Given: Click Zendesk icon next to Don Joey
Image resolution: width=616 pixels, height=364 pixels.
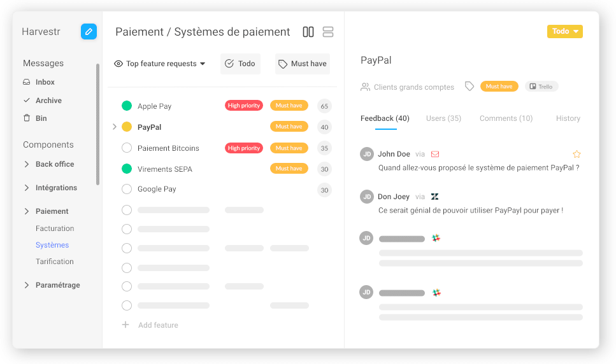Looking at the screenshot, I should coord(435,197).
